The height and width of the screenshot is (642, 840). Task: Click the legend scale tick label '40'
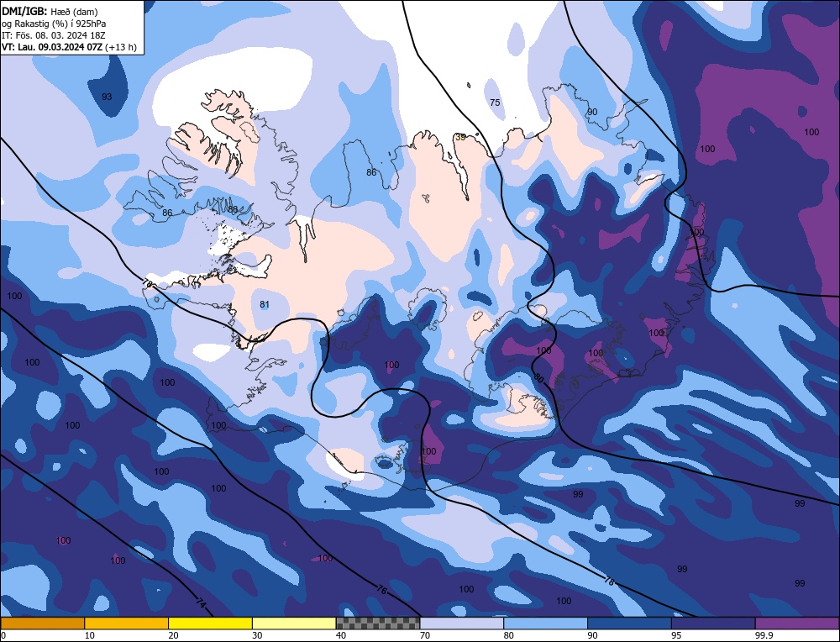[341, 635]
